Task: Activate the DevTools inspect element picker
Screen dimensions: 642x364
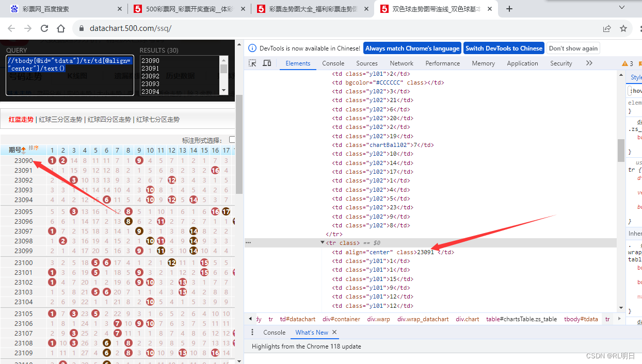Action: (x=252, y=63)
